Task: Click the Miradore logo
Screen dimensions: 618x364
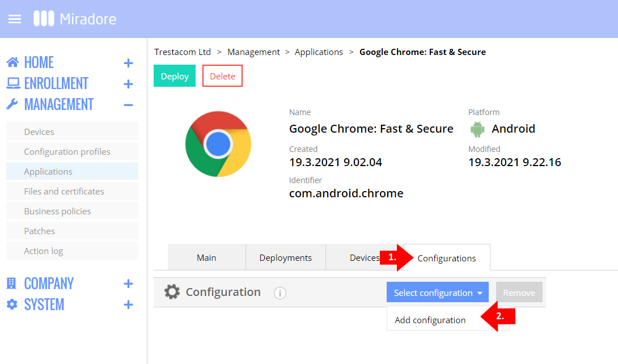Action: (75, 19)
